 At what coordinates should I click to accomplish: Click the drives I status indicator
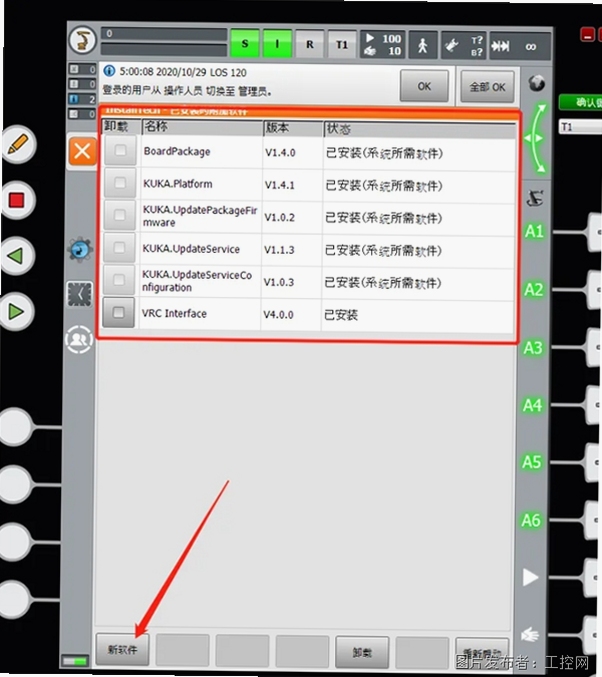point(277,43)
